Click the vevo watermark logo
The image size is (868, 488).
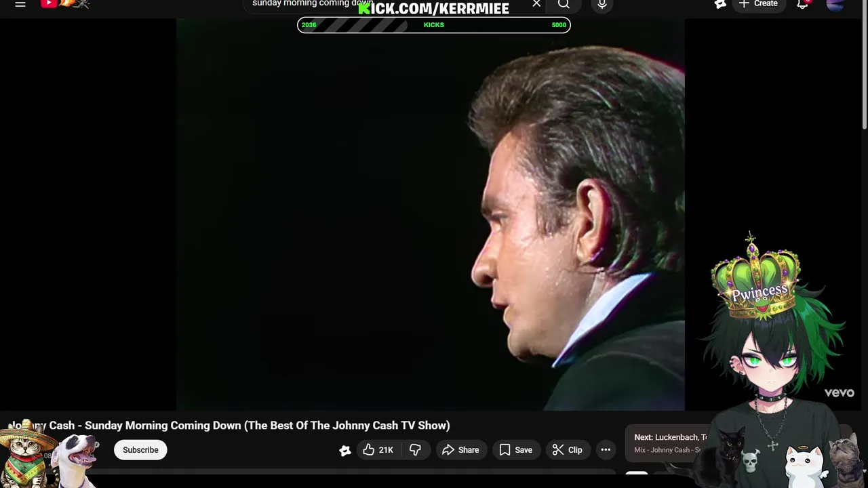click(x=840, y=392)
